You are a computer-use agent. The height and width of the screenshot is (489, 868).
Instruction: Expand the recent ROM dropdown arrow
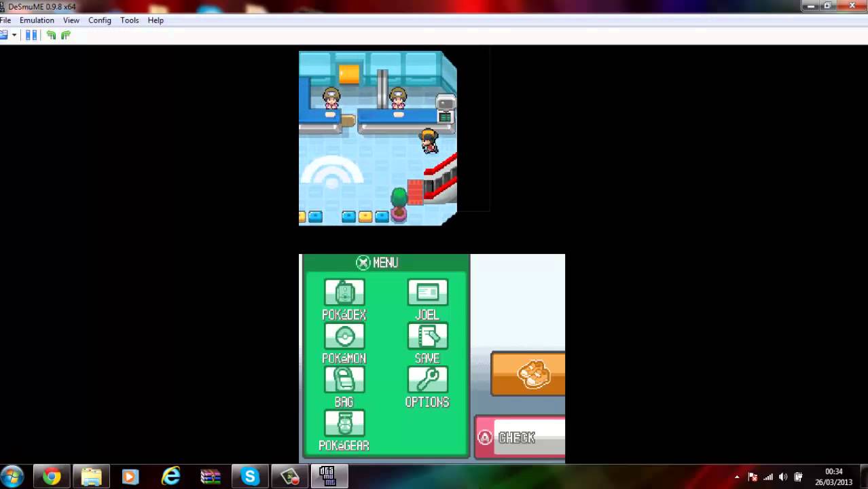point(14,35)
